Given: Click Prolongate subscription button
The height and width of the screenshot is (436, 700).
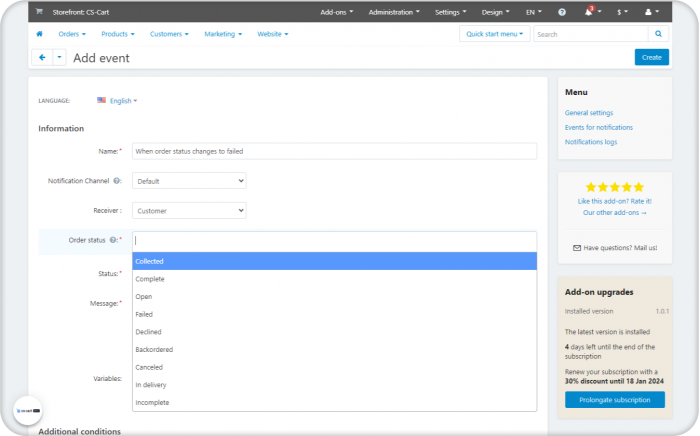Looking at the screenshot, I should coord(615,400).
